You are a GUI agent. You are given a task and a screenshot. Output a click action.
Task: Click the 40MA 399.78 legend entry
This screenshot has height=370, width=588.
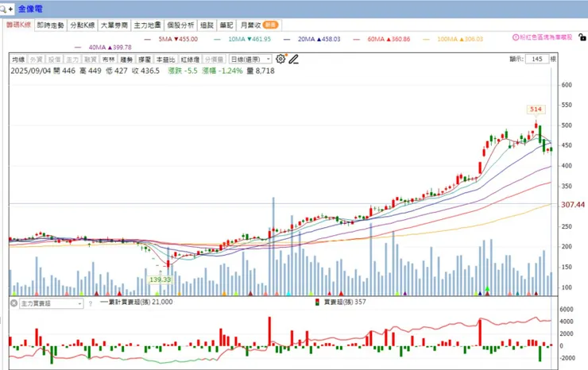tap(103, 47)
